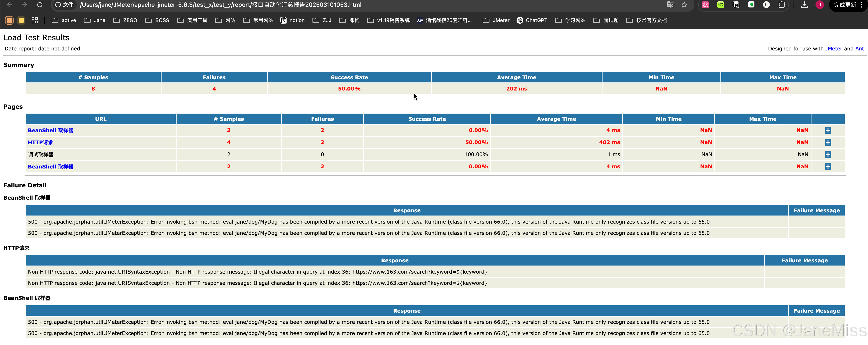The height and width of the screenshot is (345, 868).
Task: Follow the Ant link in header
Action: [859, 49]
